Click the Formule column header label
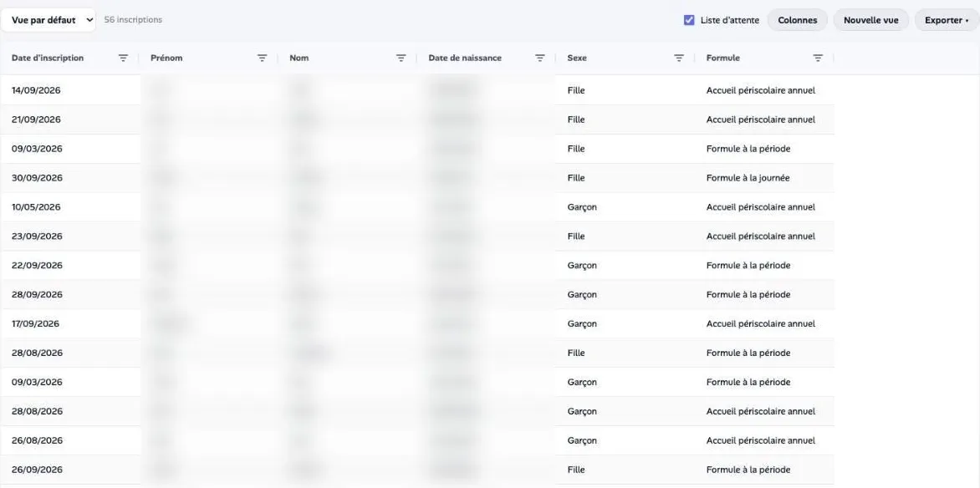The width and height of the screenshot is (980, 488). (723, 58)
